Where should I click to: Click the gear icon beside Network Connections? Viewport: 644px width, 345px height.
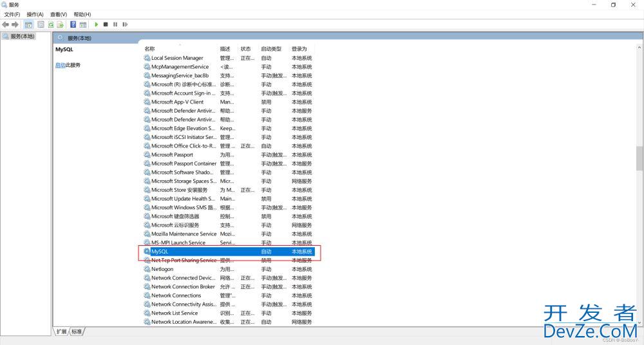pos(147,295)
